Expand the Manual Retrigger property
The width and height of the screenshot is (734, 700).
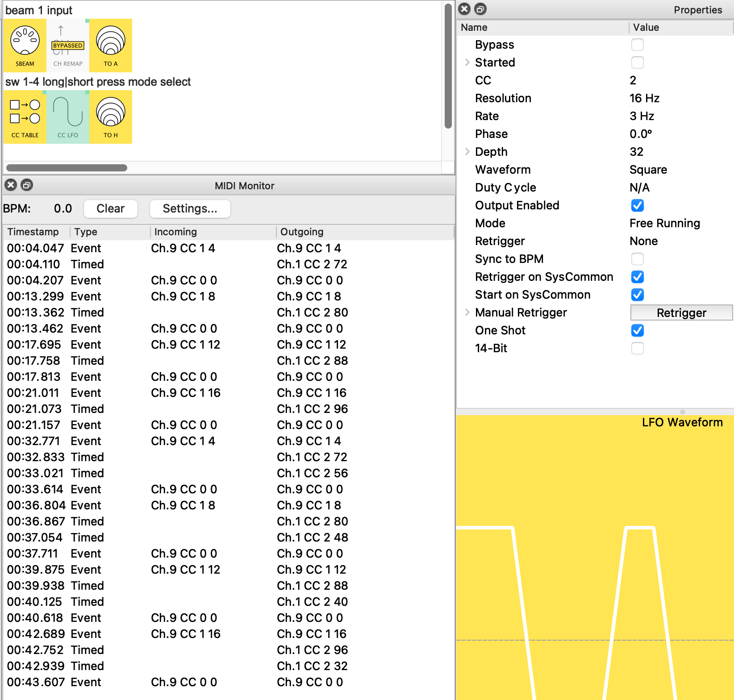point(467,312)
